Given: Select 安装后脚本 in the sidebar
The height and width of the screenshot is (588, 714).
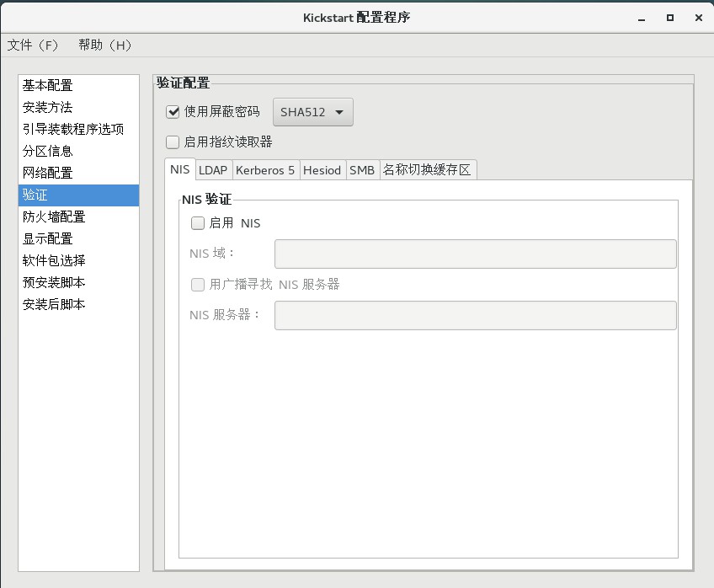Looking at the screenshot, I should click(78, 304).
